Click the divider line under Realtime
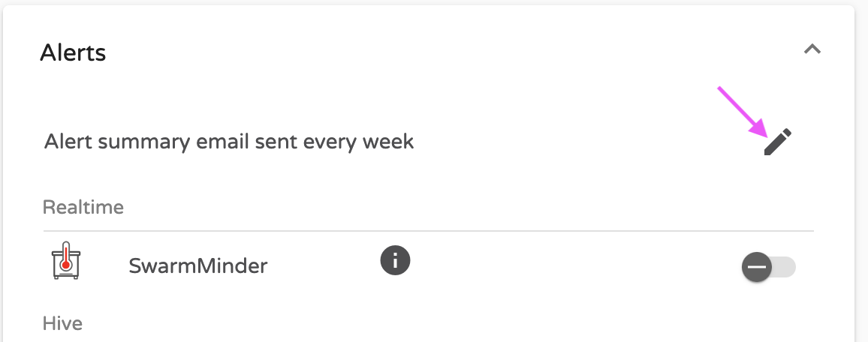 pos(429,230)
